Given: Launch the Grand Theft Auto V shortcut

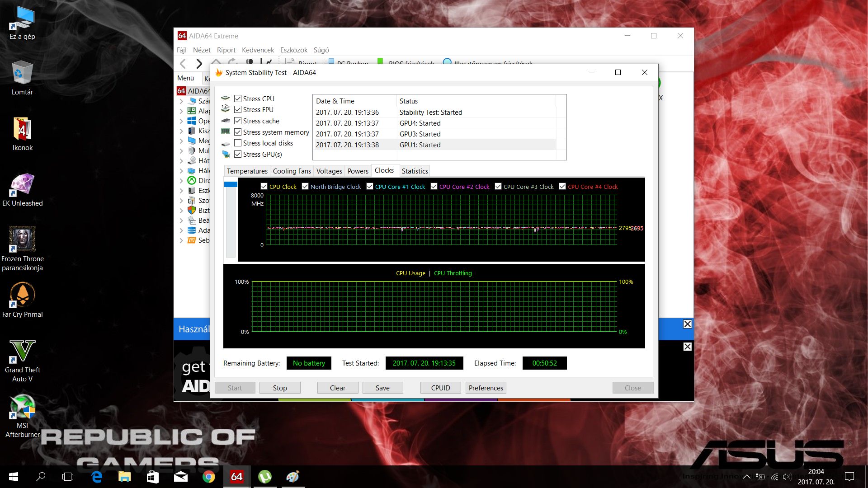Looking at the screenshot, I should point(22,361).
